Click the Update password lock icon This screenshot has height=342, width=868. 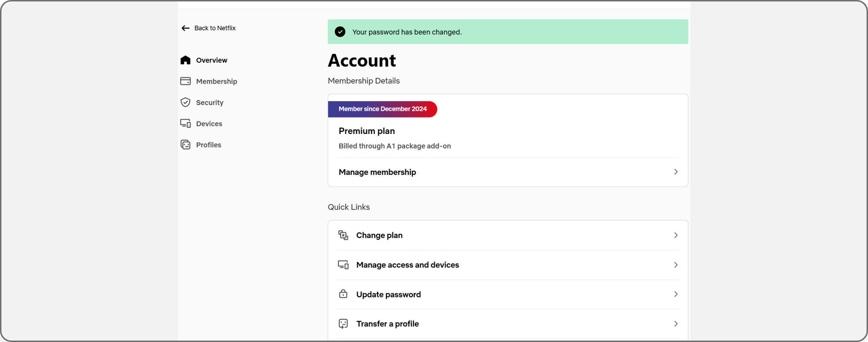[x=343, y=294]
